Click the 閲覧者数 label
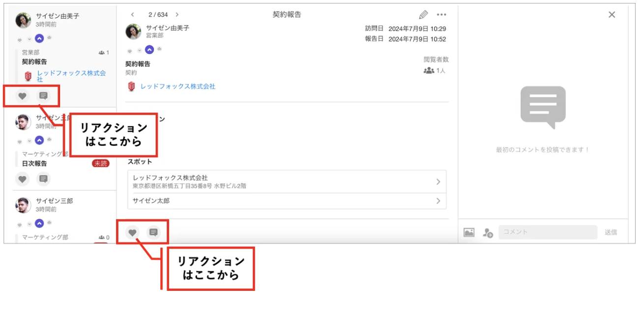 (436, 60)
